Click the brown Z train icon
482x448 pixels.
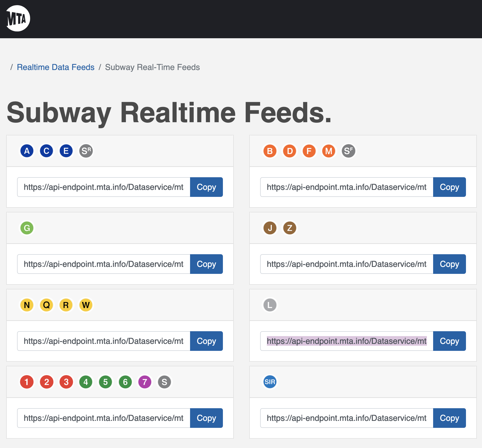290,228
